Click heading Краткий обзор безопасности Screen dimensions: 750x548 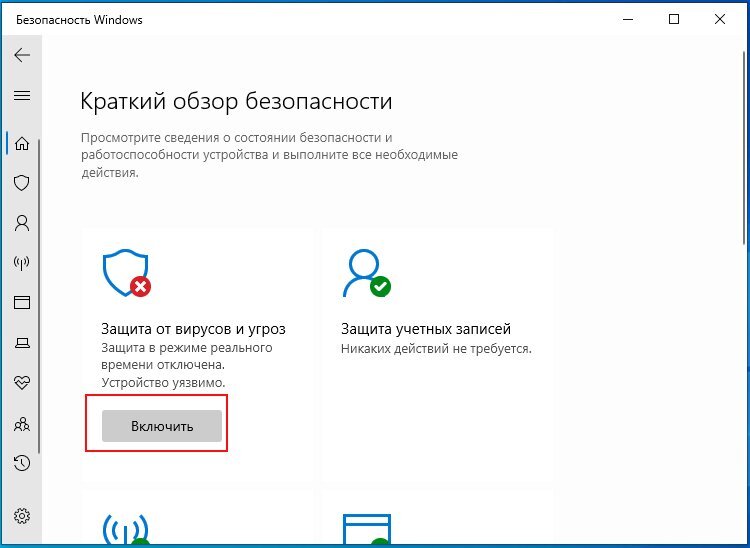pos(236,101)
